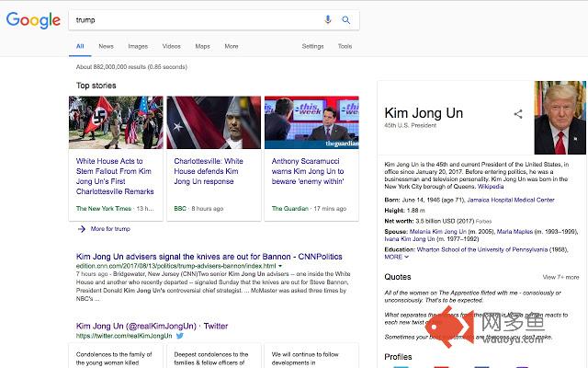Open the Guardian This Week thumbnail
This screenshot has width=588, height=368.
coord(311,122)
